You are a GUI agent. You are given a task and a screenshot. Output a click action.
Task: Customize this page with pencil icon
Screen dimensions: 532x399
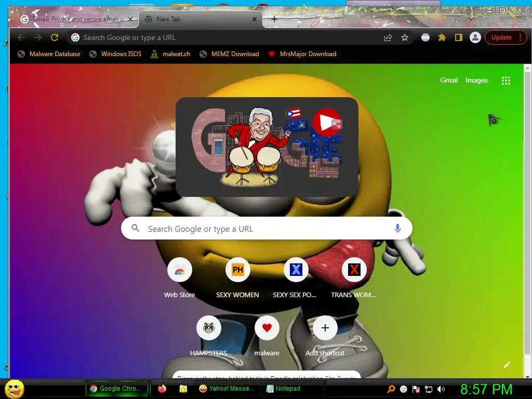click(x=507, y=365)
